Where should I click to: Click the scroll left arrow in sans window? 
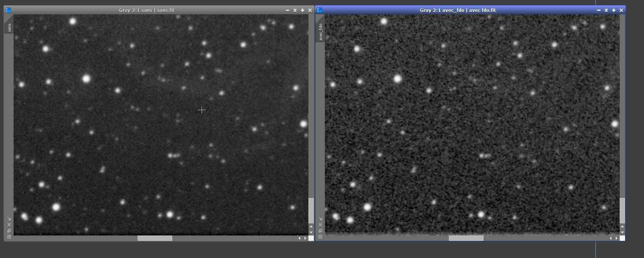(299, 238)
